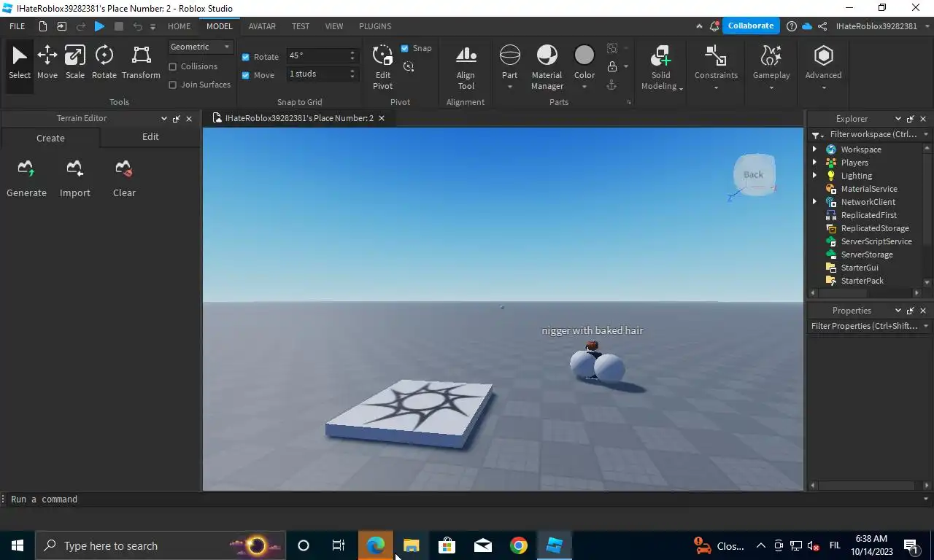The height and width of the screenshot is (560, 934).
Task: Expand the Workspace node
Action: 814,149
